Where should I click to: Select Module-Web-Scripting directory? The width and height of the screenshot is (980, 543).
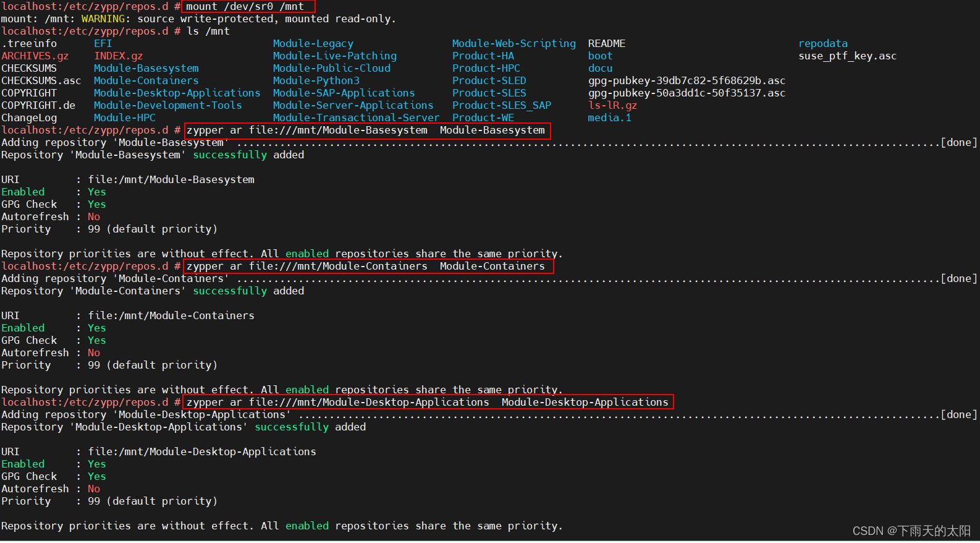(514, 43)
